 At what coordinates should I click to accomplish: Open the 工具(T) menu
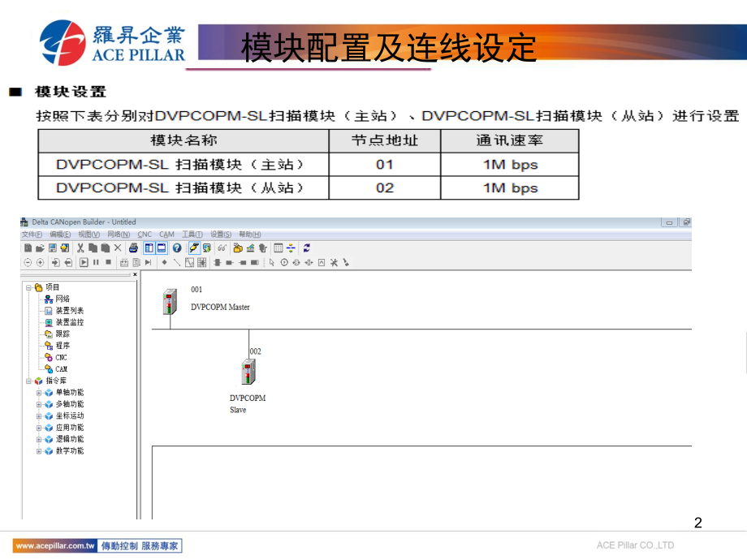(x=192, y=235)
